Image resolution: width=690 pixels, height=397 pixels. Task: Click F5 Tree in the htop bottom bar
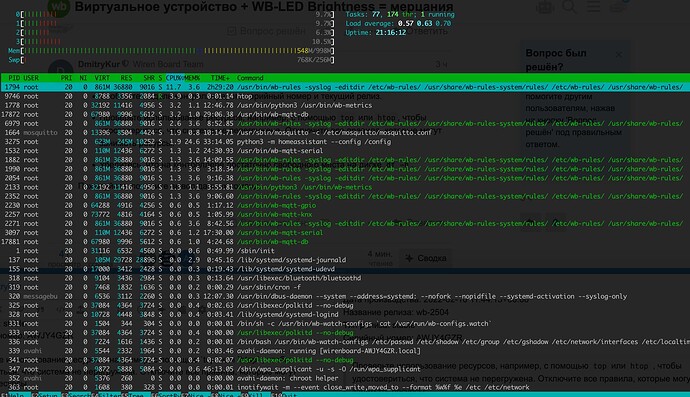point(136,395)
